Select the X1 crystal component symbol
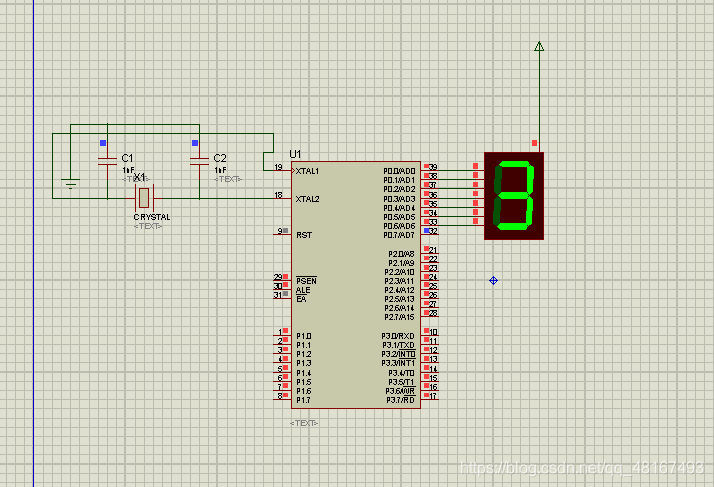Image resolution: width=714 pixels, height=487 pixels. point(144,198)
